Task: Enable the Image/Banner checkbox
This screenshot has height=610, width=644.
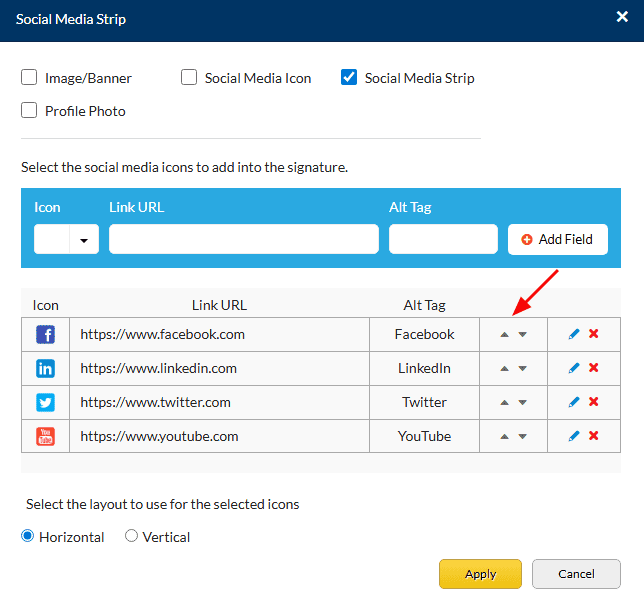Action: (29, 78)
